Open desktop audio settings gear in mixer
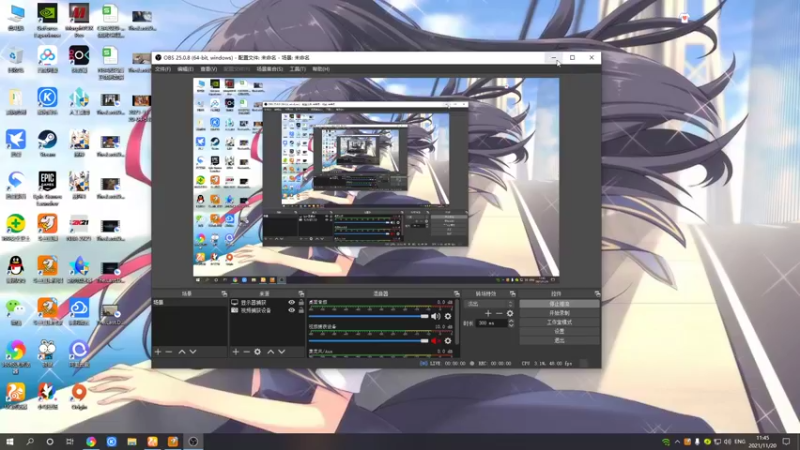This screenshot has width=800, height=450. tap(448, 316)
